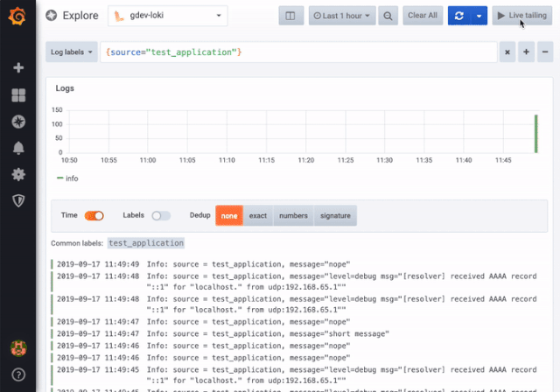The height and width of the screenshot is (392, 560).
Task: Click the Grafana logo icon
Action: click(x=17, y=17)
